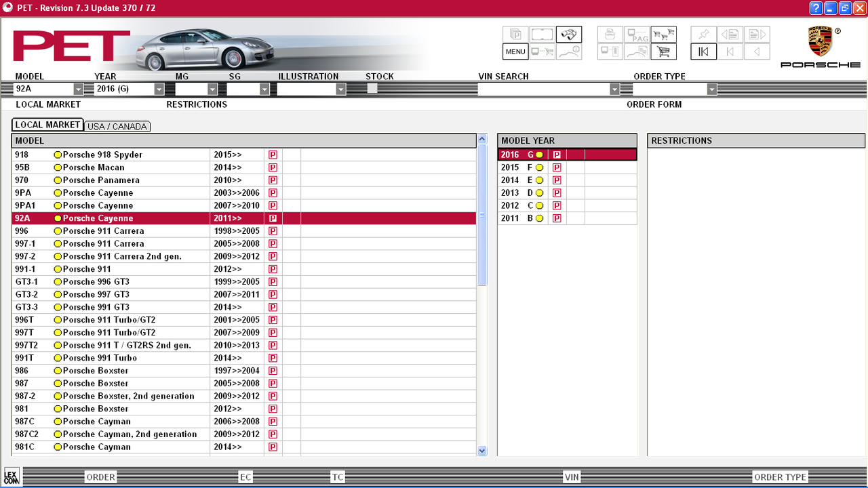Click in the VIN SEARCH input field
Screen dimensions: 868x488
pos(544,89)
